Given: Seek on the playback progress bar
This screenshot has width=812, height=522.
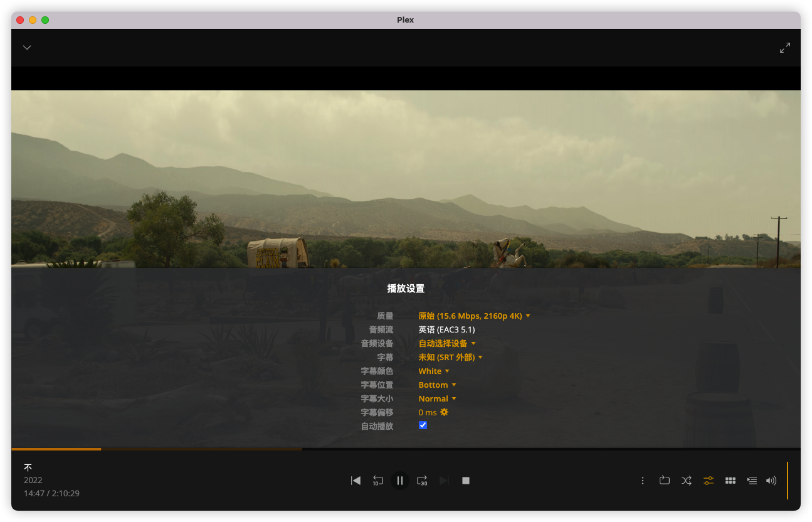Looking at the screenshot, I should coord(406,449).
